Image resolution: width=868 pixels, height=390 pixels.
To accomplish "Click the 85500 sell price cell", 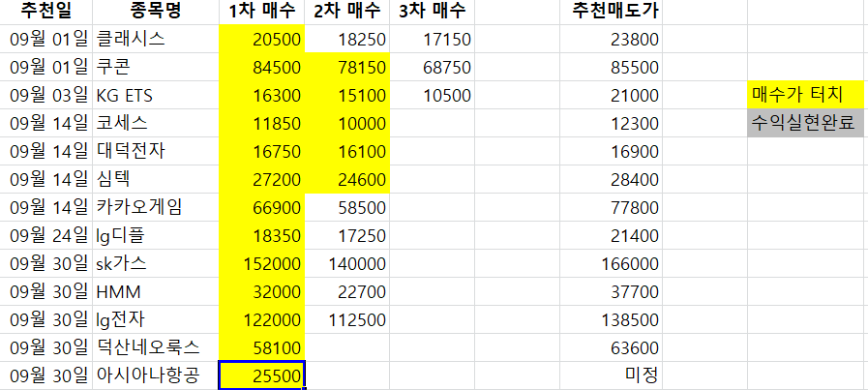I will 612,67.
